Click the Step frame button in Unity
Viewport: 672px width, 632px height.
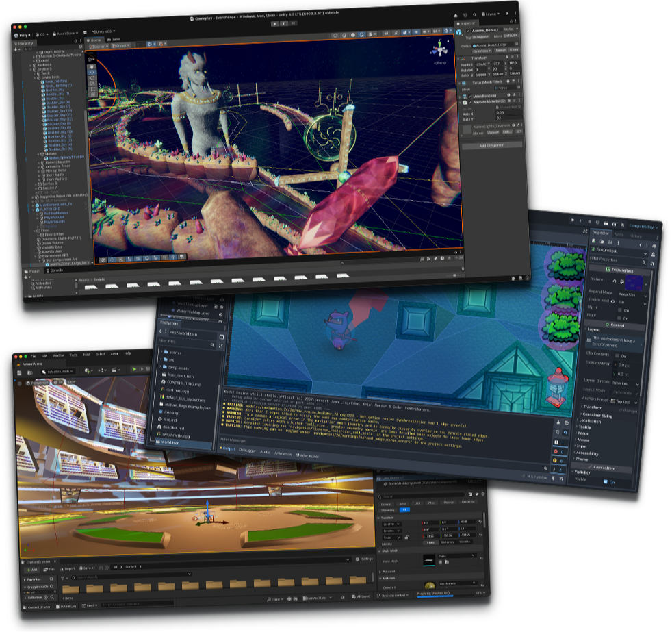pyautogui.click(x=294, y=23)
